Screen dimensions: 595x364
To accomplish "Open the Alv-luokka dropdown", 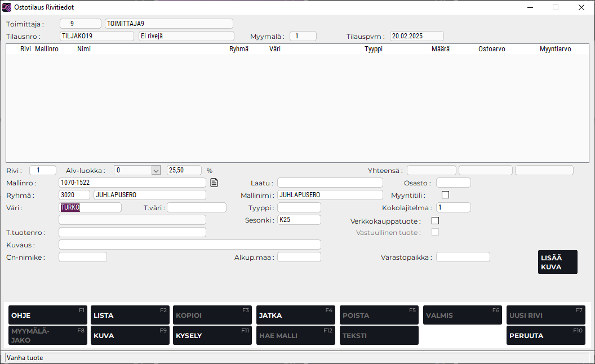I will [156, 170].
